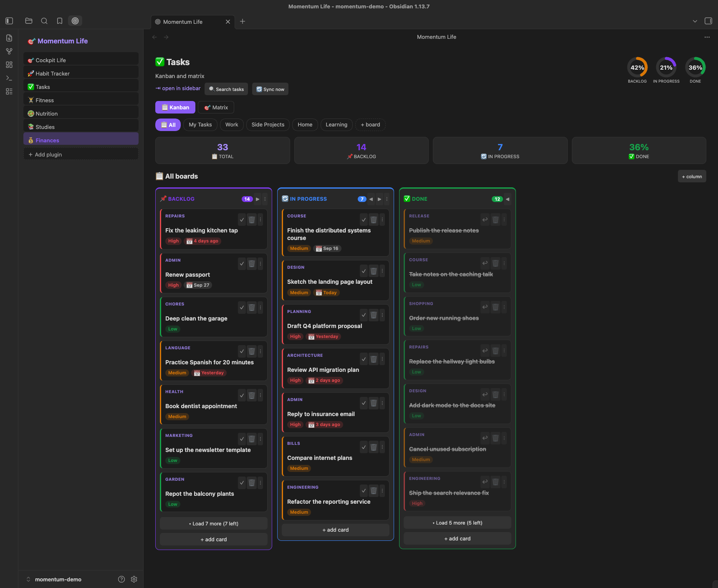Open the tab list chevron dropdown
The width and height of the screenshot is (718, 588).
click(695, 21)
